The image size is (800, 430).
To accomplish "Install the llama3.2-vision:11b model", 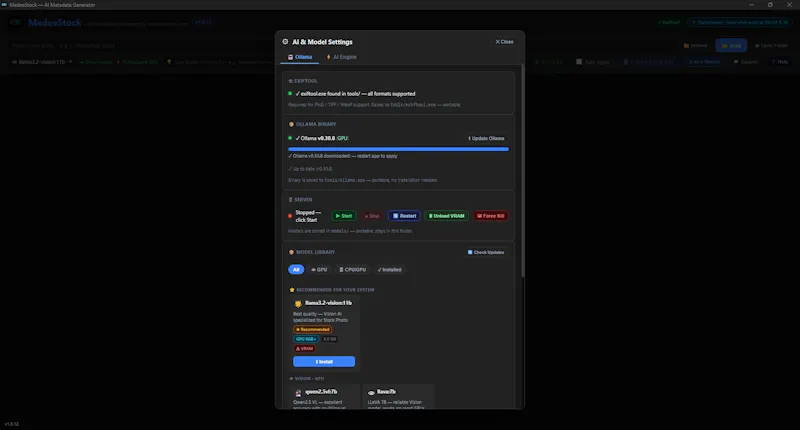I will (x=324, y=362).
